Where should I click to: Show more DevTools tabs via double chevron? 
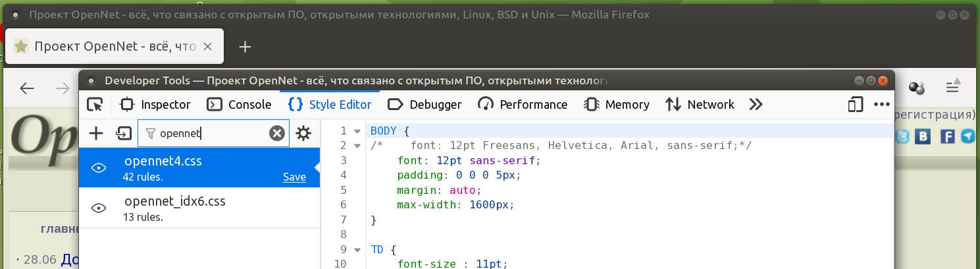coord(756,104)
